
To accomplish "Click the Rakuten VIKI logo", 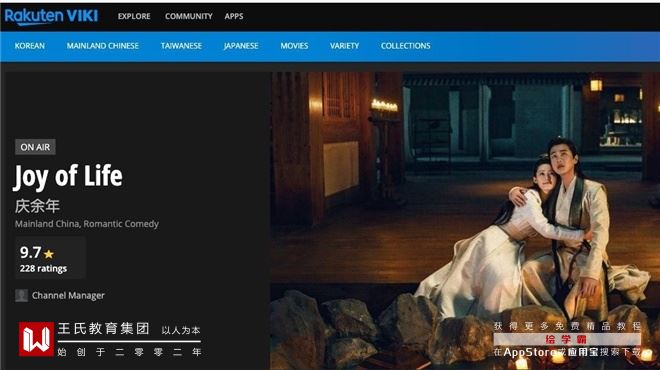I will tap(51, 16).
